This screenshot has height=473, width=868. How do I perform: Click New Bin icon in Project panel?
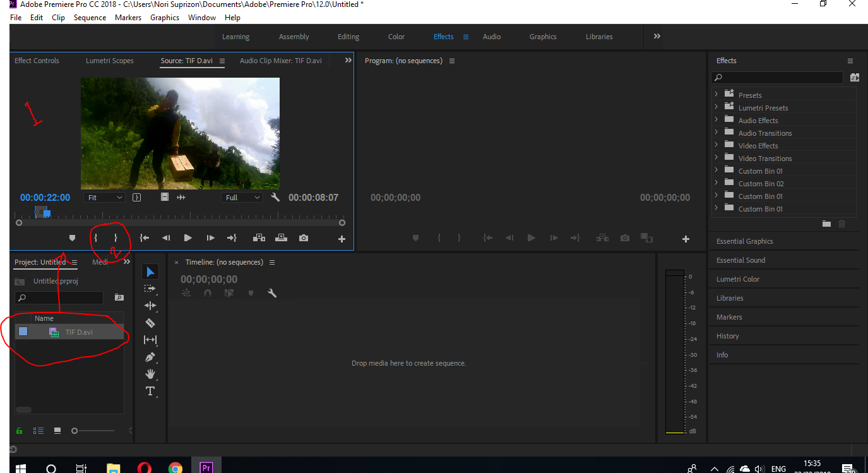(119, 297)
